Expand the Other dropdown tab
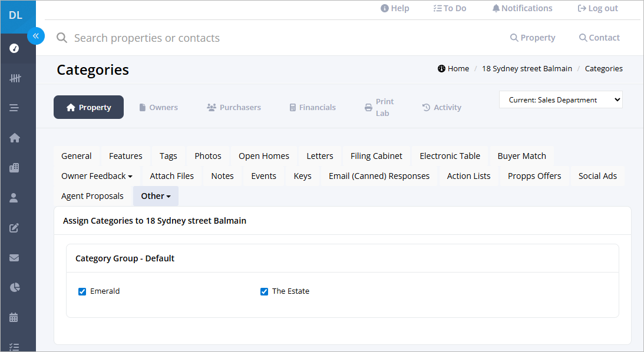Screen dimensions: 644x352 coord(156,196)
